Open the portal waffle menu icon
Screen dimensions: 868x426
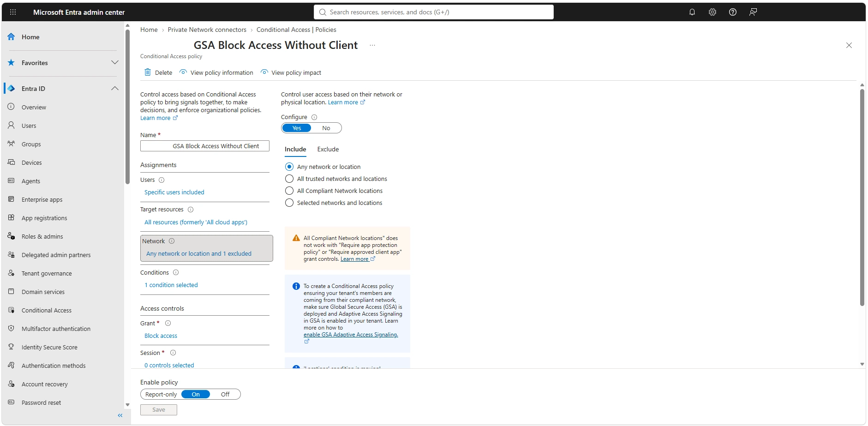pos(13,12)
